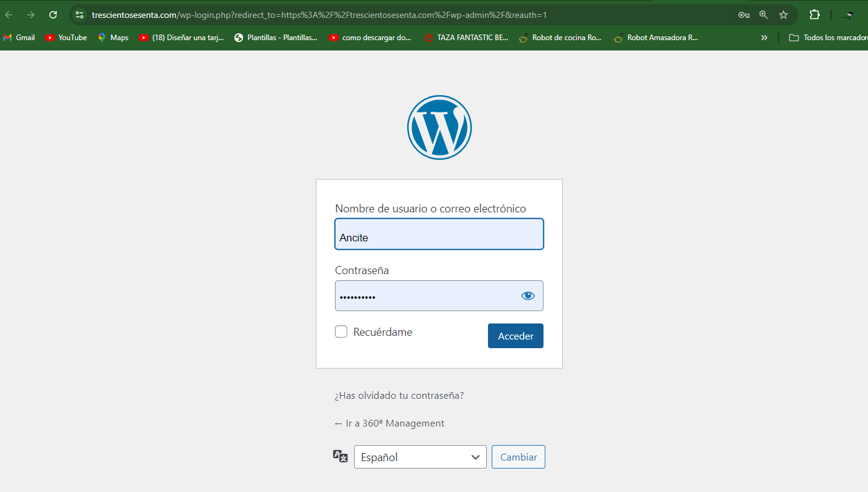Open the Todos los marcadores folder

coord(829,38)
